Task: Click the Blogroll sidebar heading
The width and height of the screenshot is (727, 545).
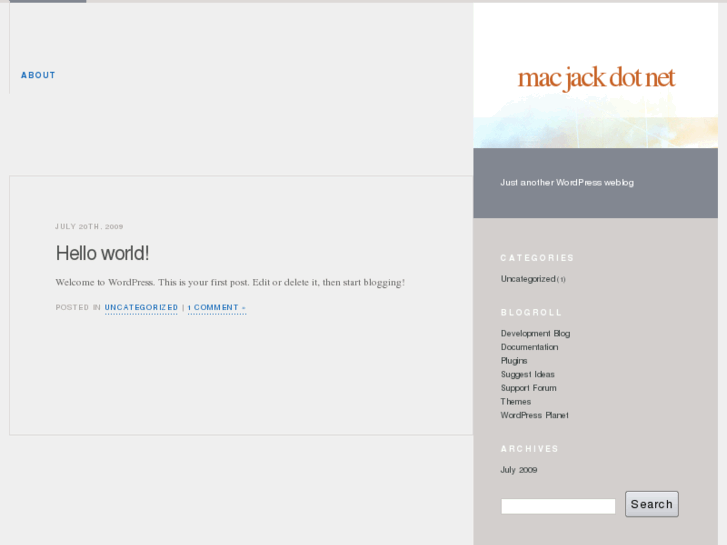Action: pos(531,313)
